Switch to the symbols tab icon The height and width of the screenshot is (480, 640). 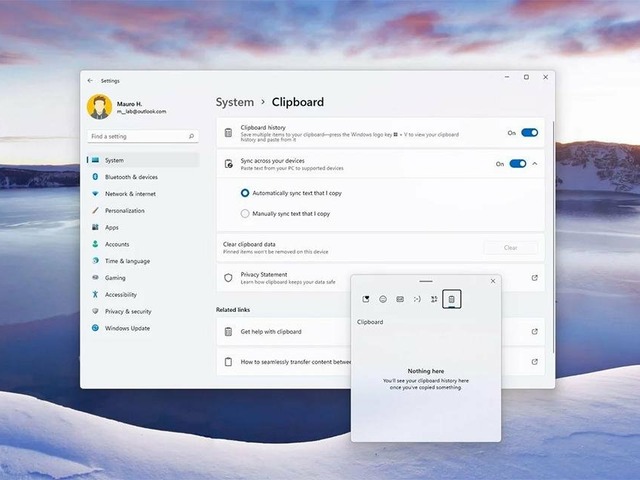click(x=434, y=299)
